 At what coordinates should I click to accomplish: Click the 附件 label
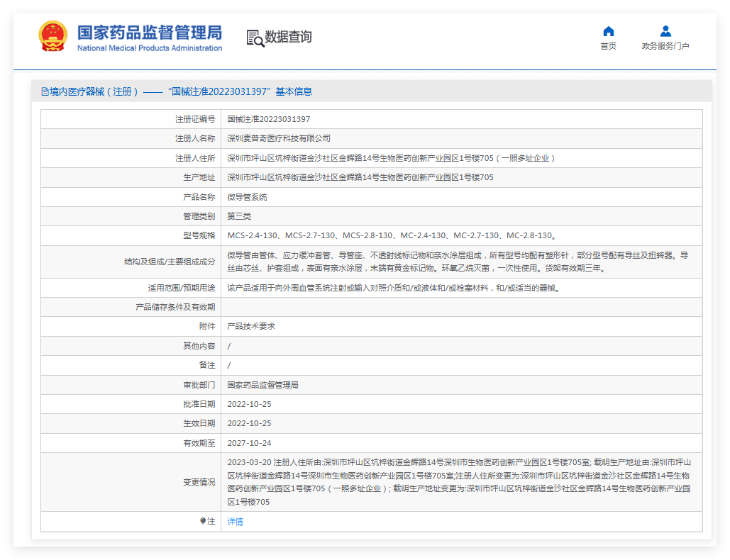point(207,326)
